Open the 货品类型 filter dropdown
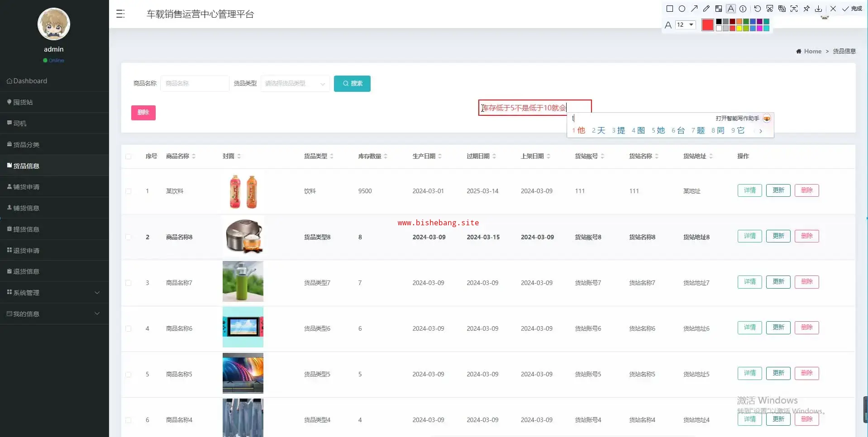 [295, 84]
